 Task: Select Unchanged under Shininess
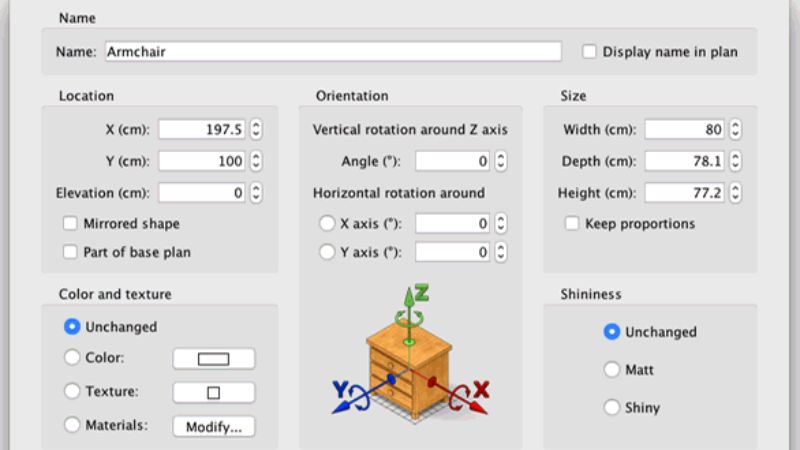click(x=612, y=332)
